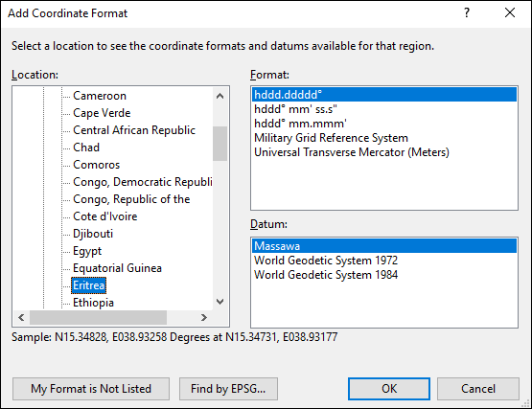Select Djibouti in the Location tree
532x409 pixels.
(93, 234)
